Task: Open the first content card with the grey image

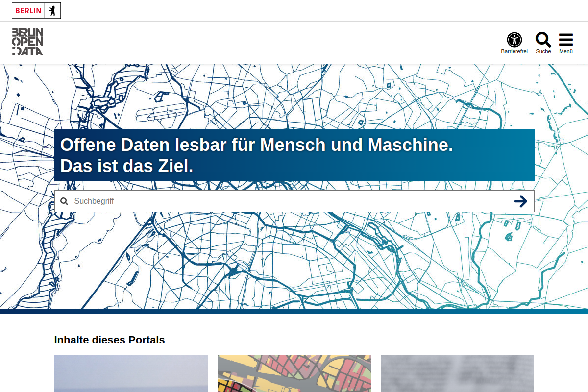Action: tap(131, 373)
